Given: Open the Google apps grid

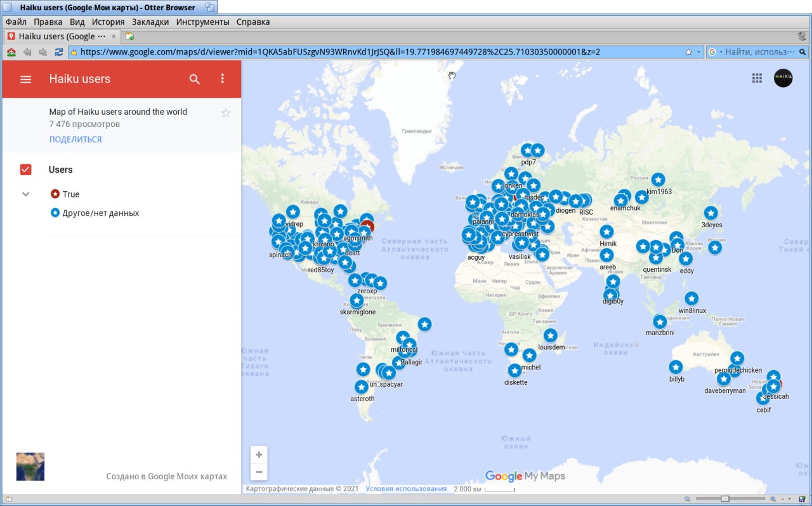Looking at the screenshot, I should click(757, 78).
